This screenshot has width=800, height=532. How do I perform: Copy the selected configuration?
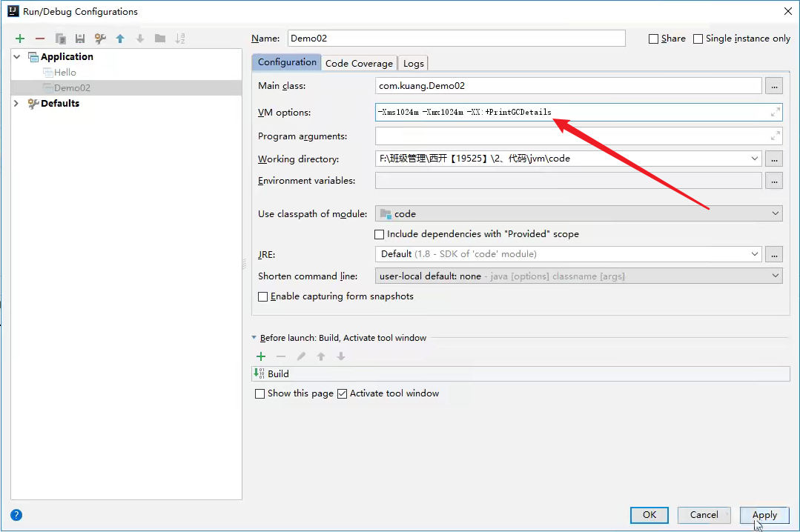point(60,39)
